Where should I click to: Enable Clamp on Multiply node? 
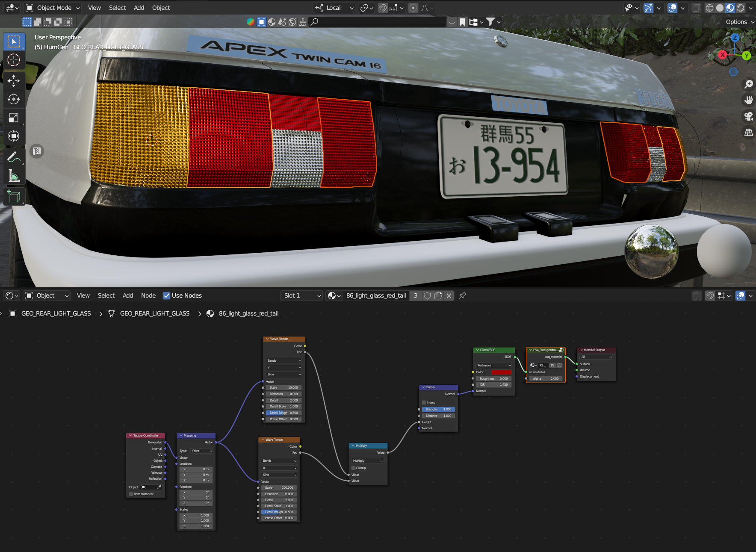click(354, 468)
